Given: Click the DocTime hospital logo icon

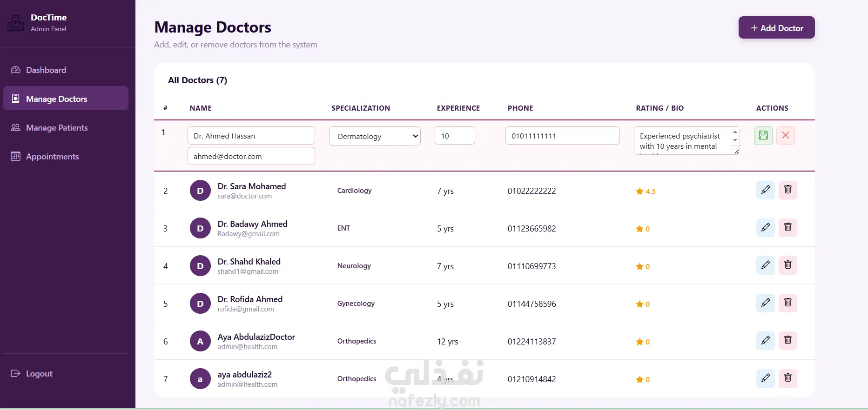Looking at the screenshot, I should click(16, 23).
